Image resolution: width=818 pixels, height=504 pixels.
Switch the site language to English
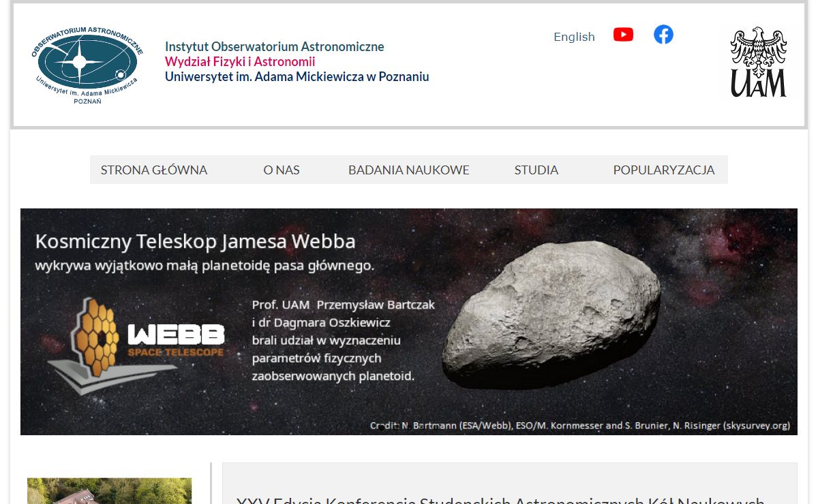574,37
